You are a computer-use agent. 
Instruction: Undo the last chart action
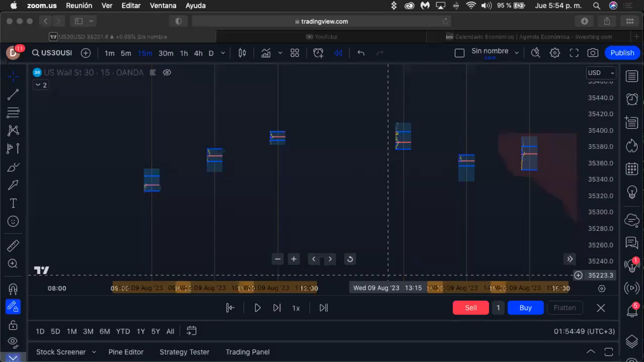[x=361, y=53]
